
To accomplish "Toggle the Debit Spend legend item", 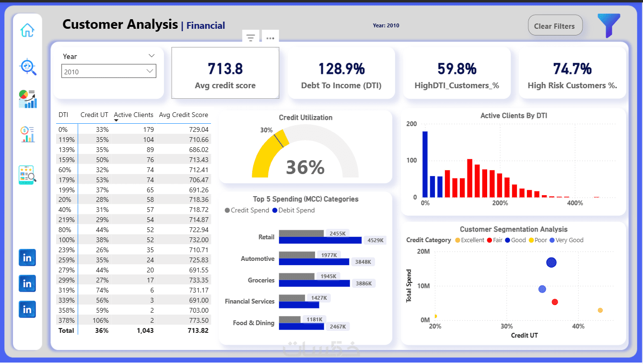I will (x=293, y=210).
